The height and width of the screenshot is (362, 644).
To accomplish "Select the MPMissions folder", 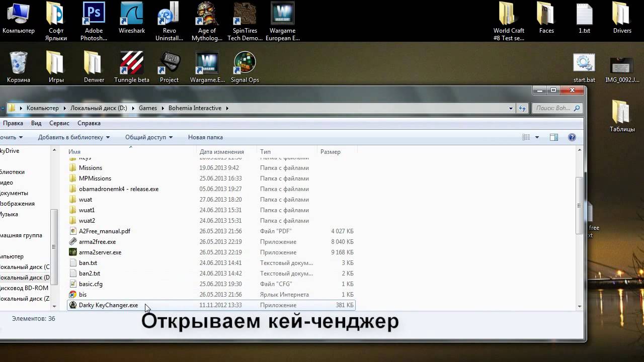I will [211, 178].
